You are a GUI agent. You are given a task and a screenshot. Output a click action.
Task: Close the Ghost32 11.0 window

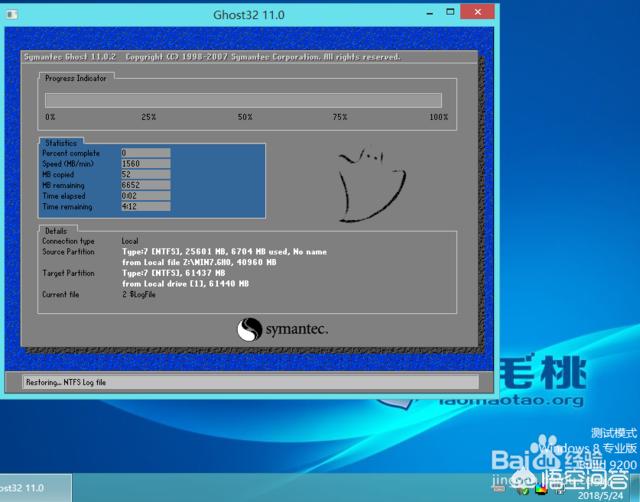478,12
